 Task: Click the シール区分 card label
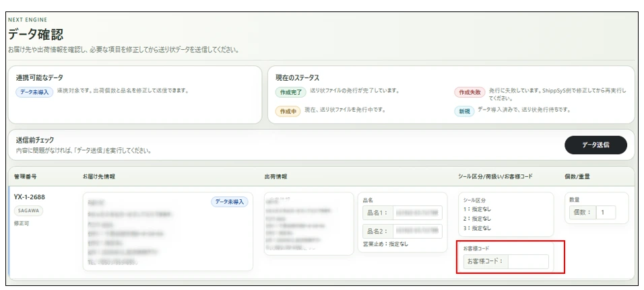tap(474, 200)
